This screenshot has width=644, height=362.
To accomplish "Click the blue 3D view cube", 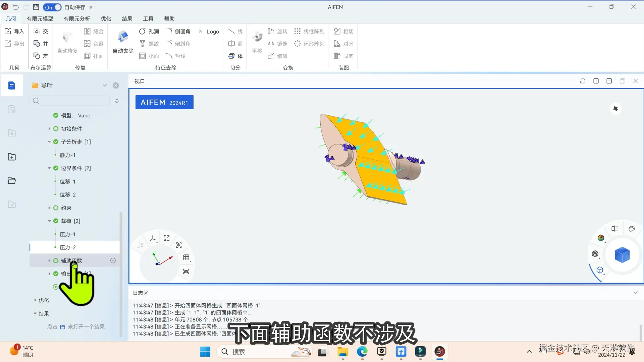I will pos(622,255).
